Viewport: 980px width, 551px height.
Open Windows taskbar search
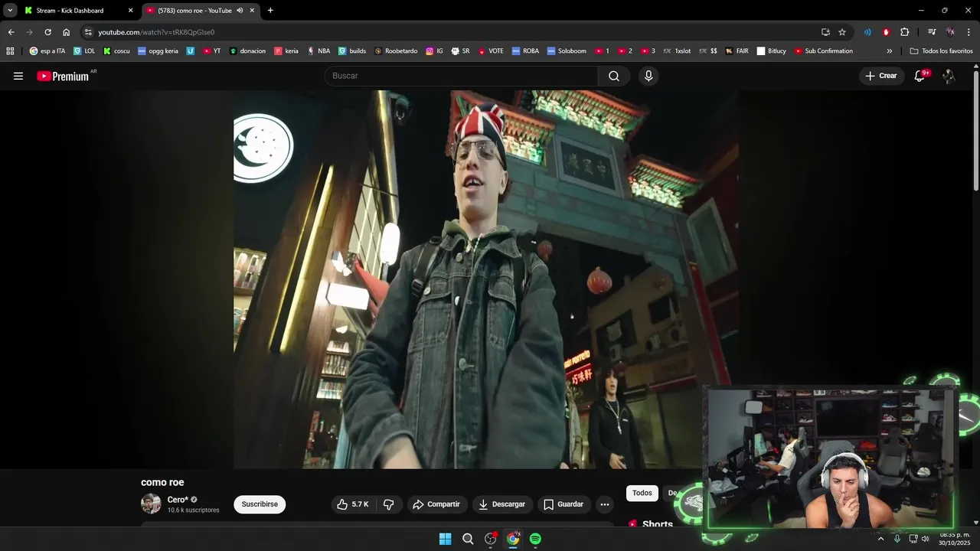point(468,539)
